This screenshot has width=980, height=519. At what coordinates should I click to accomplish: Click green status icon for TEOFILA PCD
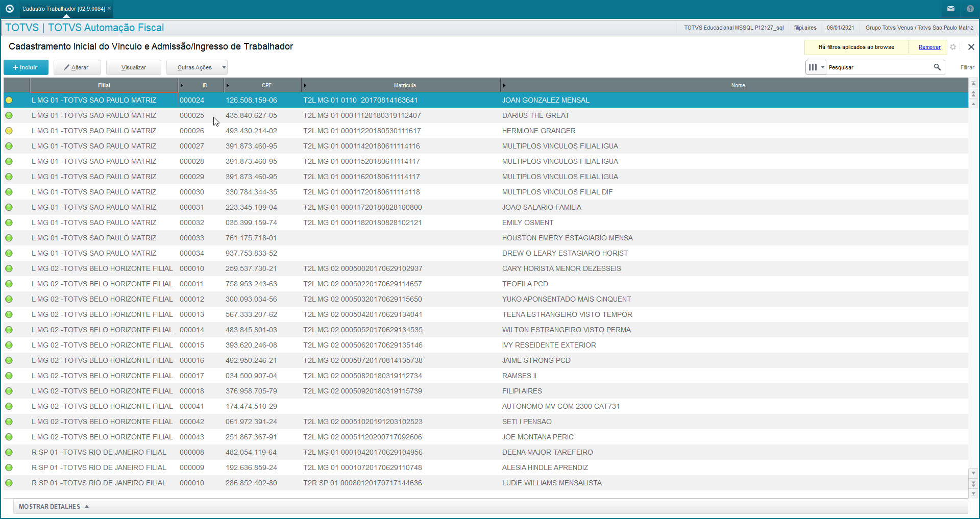9,284
